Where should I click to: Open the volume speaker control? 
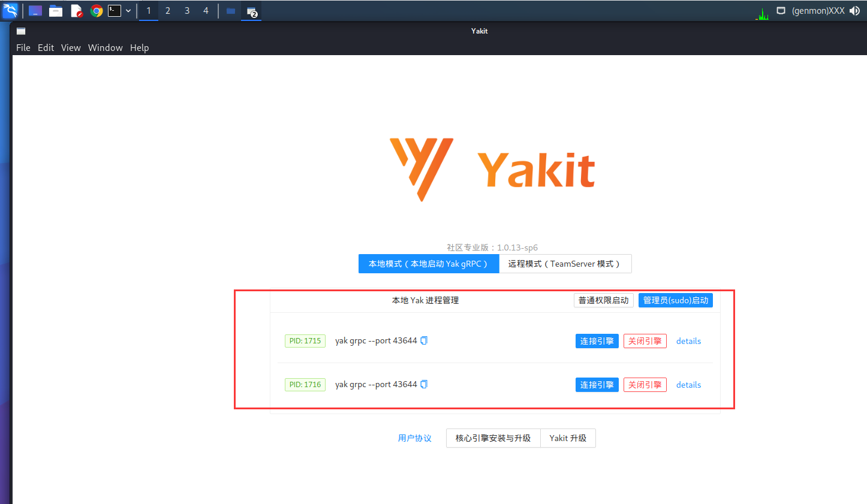coord(855,11)
